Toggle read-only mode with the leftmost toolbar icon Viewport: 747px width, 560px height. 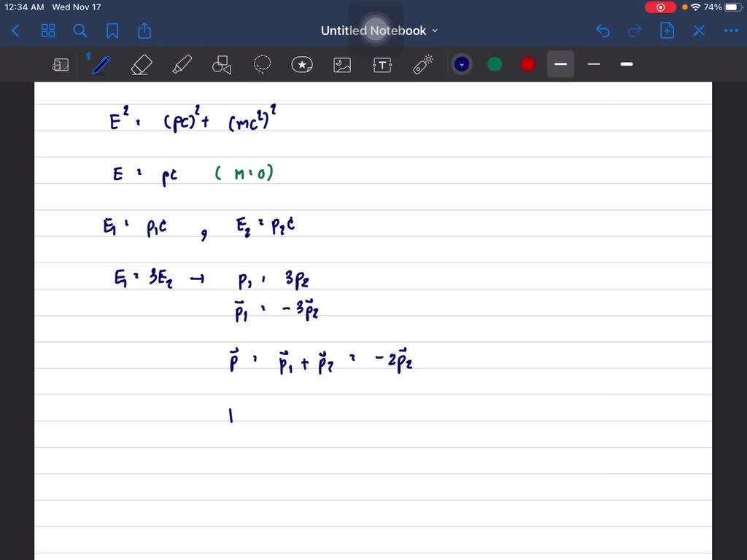[x=61, y=64]
